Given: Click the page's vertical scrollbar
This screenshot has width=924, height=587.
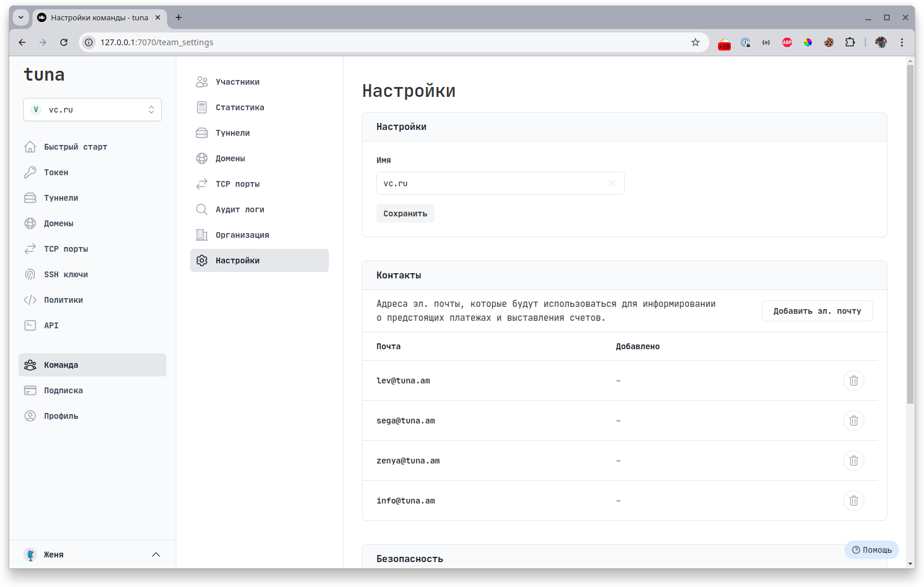Looking at the screenshot, I should tap(909, 232).
